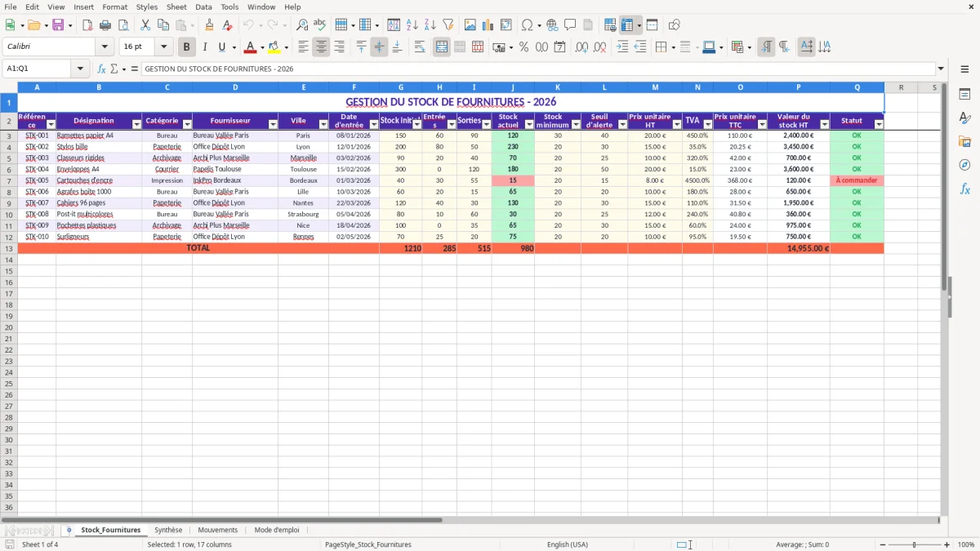Click English (USA) language in status bar
This screenshot has height=551, width=980.
coord(568,544)
